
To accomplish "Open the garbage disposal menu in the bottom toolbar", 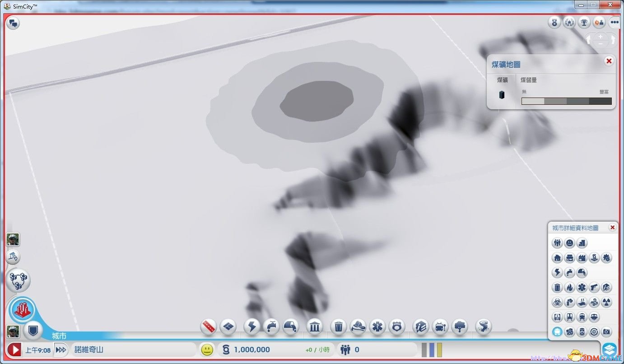I will (x=338, y=326).
